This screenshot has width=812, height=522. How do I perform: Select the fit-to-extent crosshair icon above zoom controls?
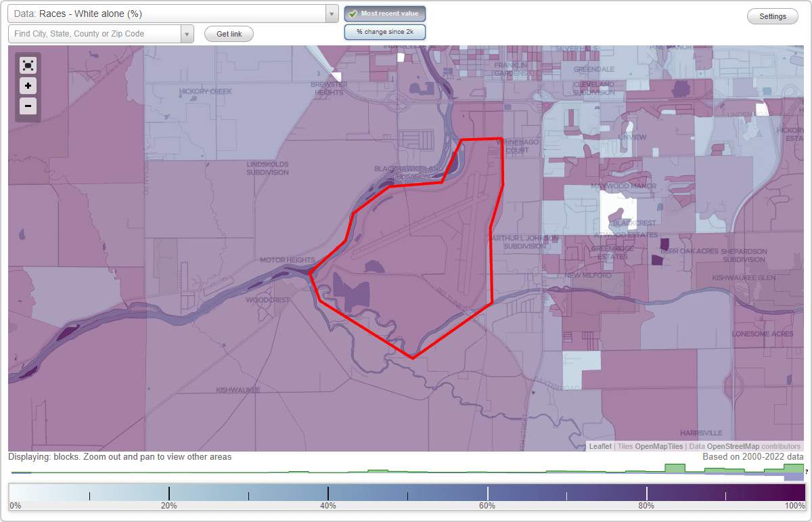tap(28, 66)
